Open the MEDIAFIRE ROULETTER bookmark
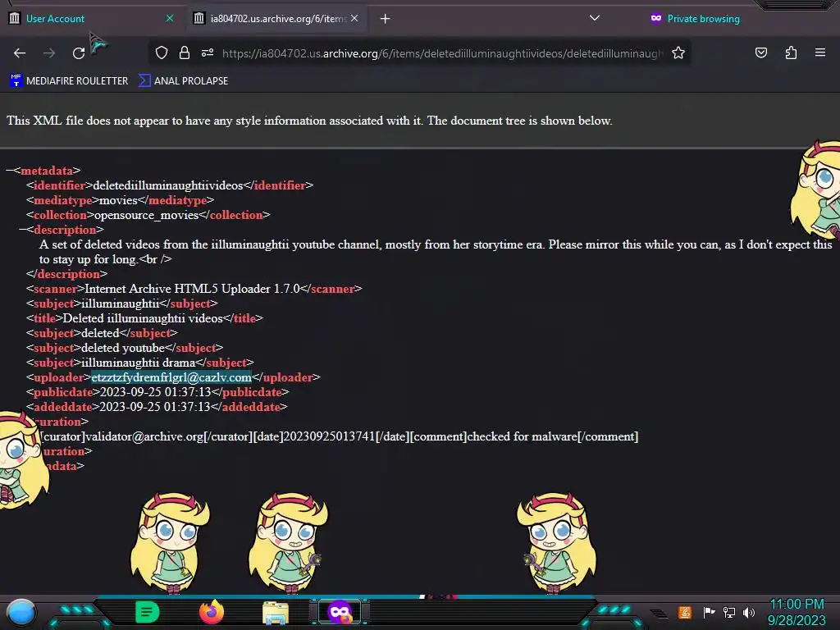Viewport: 840px width, 630px height. (69, 81)
